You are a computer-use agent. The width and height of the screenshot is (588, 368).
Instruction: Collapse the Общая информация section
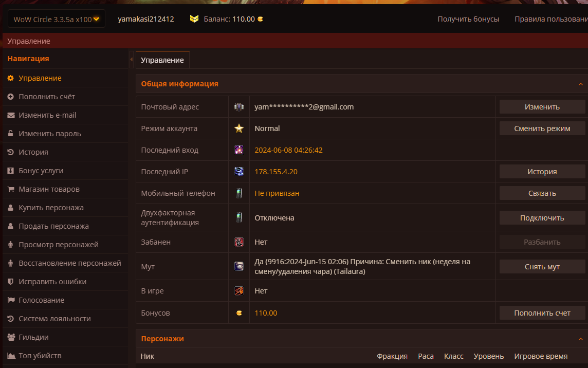(580, 84)
